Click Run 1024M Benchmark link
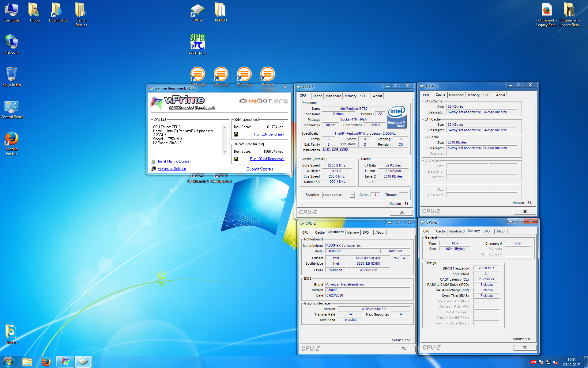Screen dimensions: 588x368 click(267, 159)
